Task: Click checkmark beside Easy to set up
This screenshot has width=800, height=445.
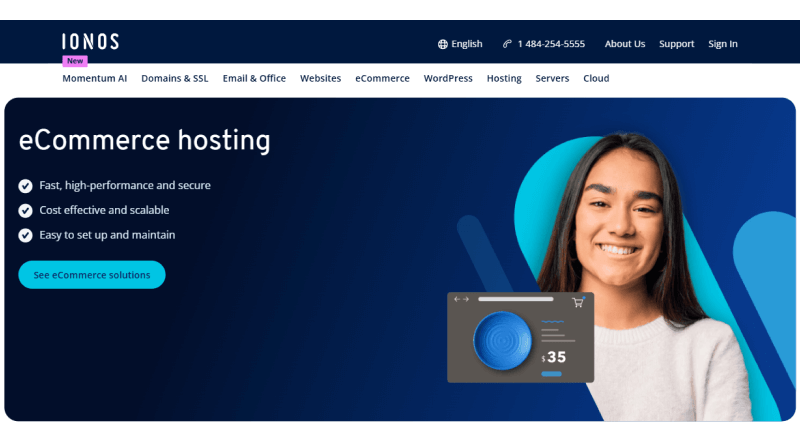Action: coord(26,236)
